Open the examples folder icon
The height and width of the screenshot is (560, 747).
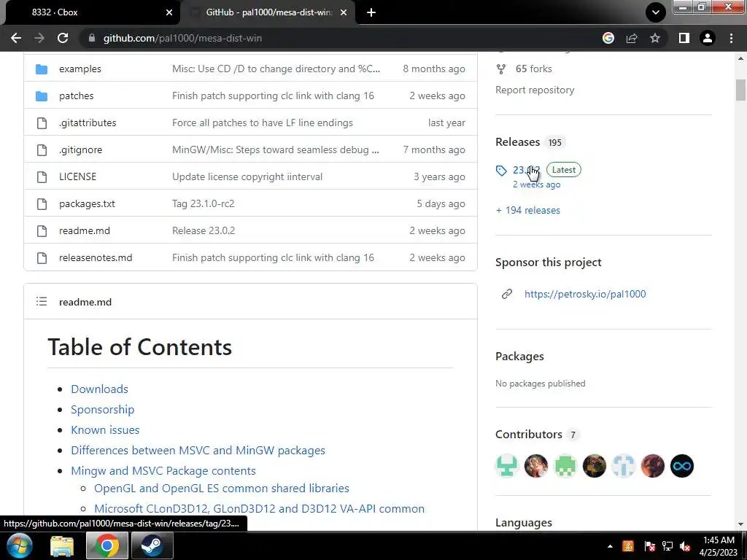click(x=42, y=69)
